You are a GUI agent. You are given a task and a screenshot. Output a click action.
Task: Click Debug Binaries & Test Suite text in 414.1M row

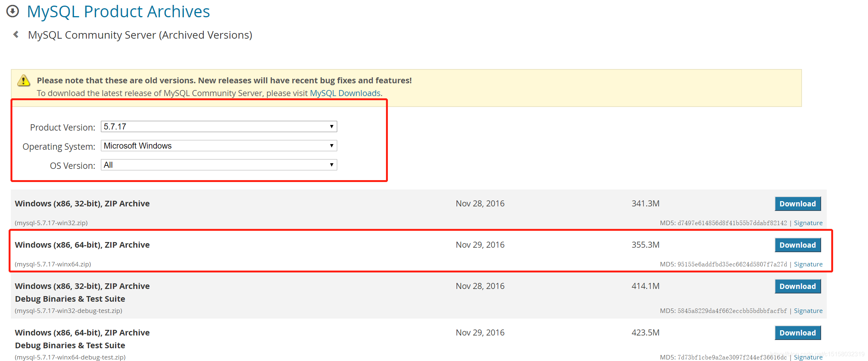coord(70,299)
